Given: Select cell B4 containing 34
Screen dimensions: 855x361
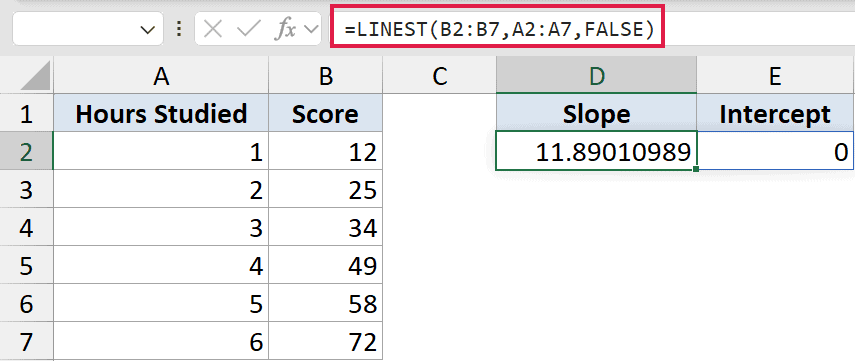Looking at the screenshot, I should click(326, 227).
